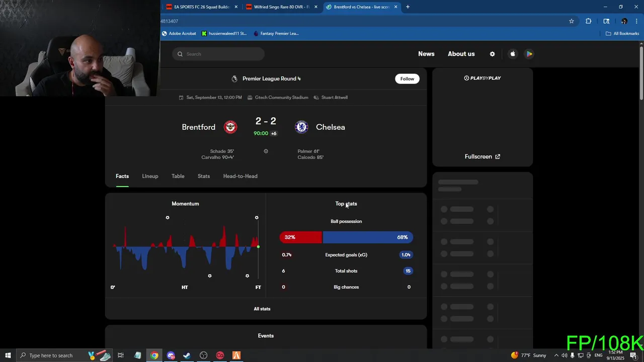The image size is (644, 362).
Task: Click the goal marker between the scorers lists
Action: click(x=266, y=151)
